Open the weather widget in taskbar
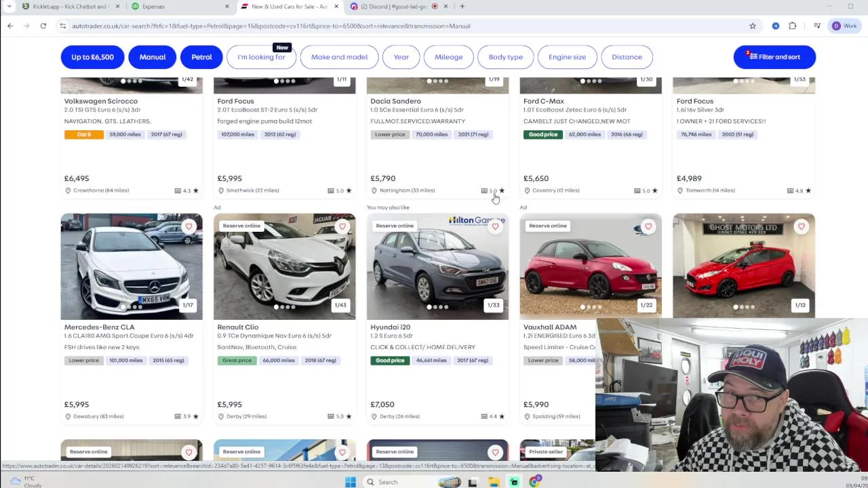The width and height of the screenshot is (868, 488). [x=24, y=482]
